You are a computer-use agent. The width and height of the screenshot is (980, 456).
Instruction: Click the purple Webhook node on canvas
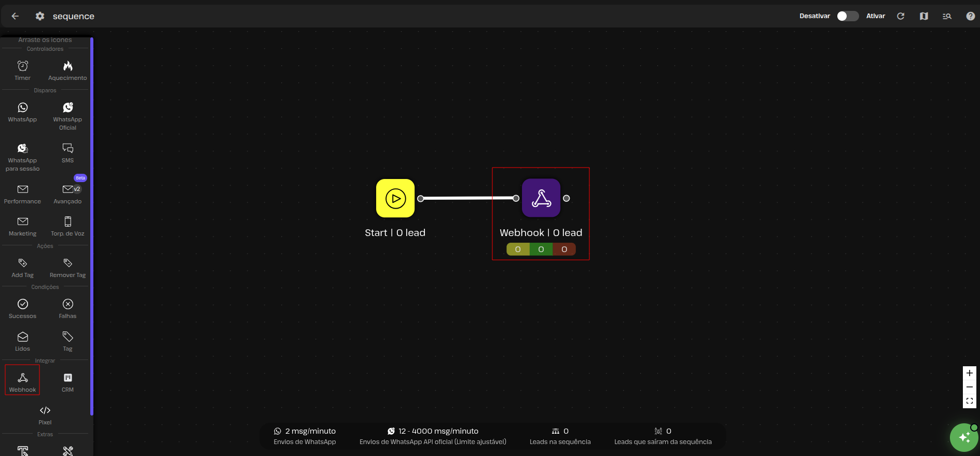(541, 198)
